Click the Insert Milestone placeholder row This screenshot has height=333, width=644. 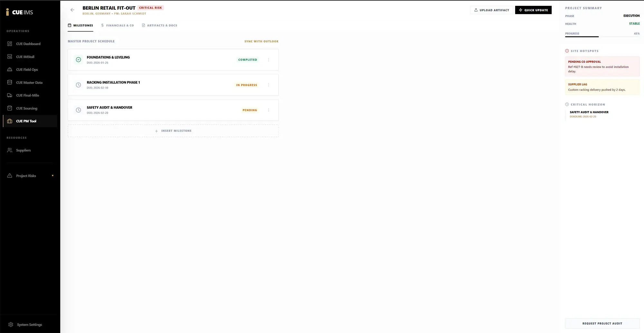point(173,131)
